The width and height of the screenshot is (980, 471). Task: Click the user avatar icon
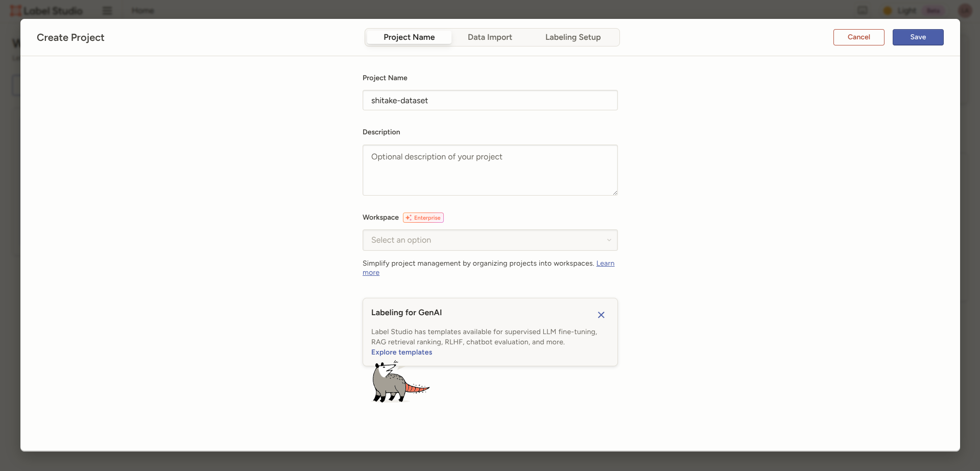click(x=965, y=11)
